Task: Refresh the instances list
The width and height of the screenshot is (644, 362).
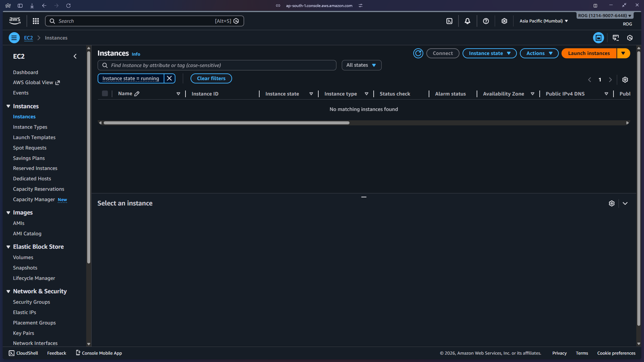Action: point(418,53)
